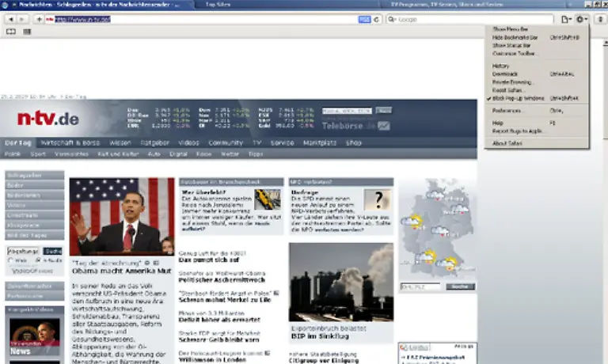Screen dimensions: 608x364
Task: Open Obama macht Amerika Mut headline
Action: [x=122, y=271]
